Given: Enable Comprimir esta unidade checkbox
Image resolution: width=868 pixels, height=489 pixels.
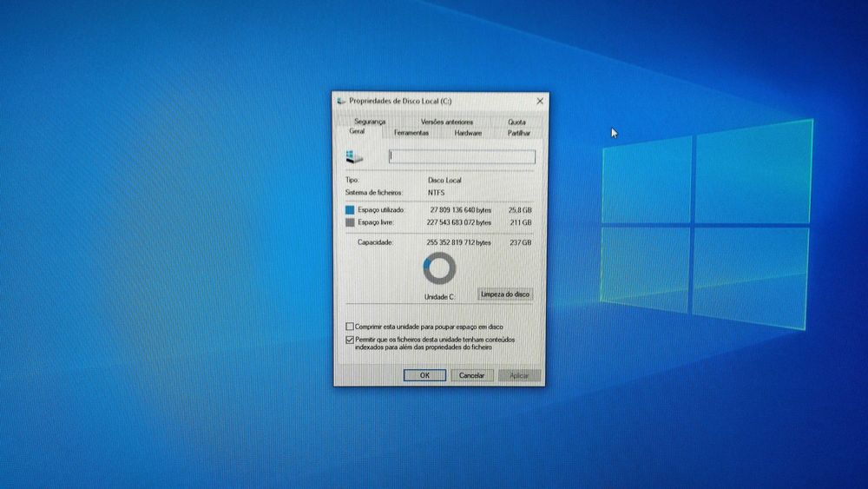Looking at the screenshot, I should click(x=350, y=327).
